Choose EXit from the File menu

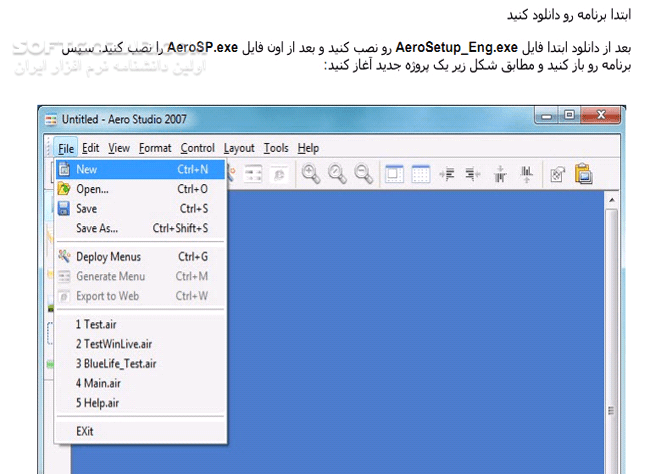(141, 431)
